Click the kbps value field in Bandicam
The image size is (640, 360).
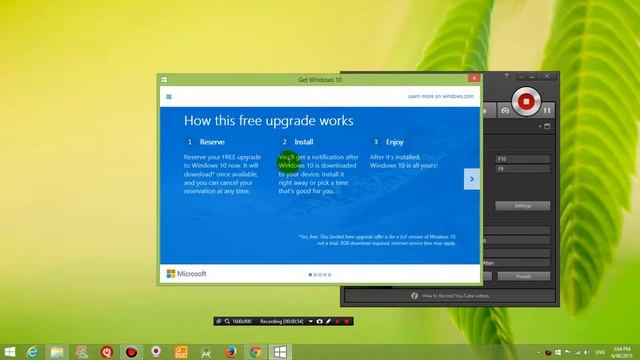coord(516,263)
